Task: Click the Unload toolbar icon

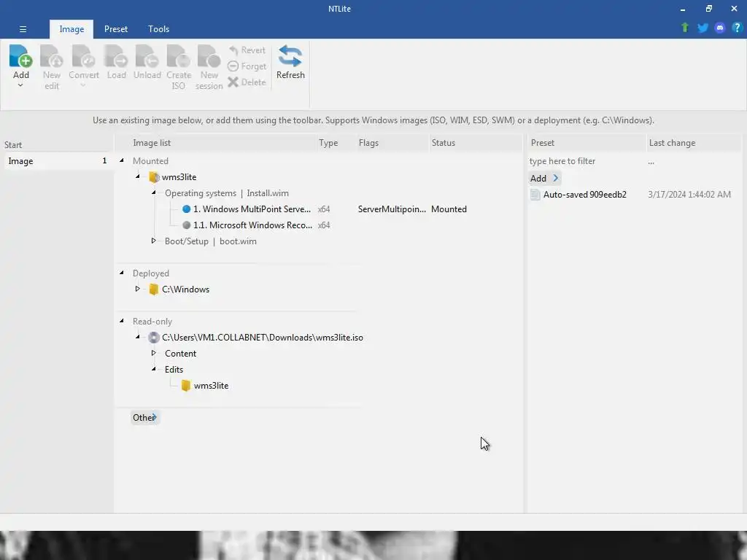Action: (x=147, y=56)
